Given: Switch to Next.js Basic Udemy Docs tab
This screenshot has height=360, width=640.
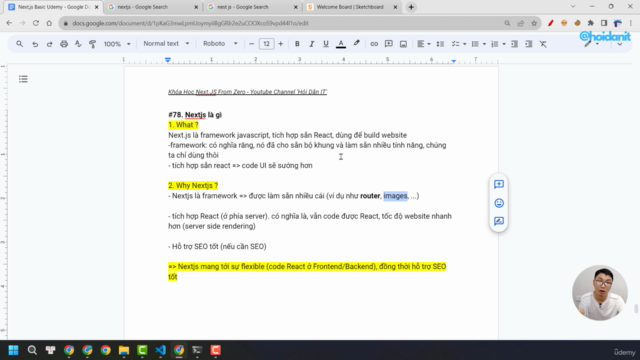Looking at the screenshot, I should coord(53,7).
